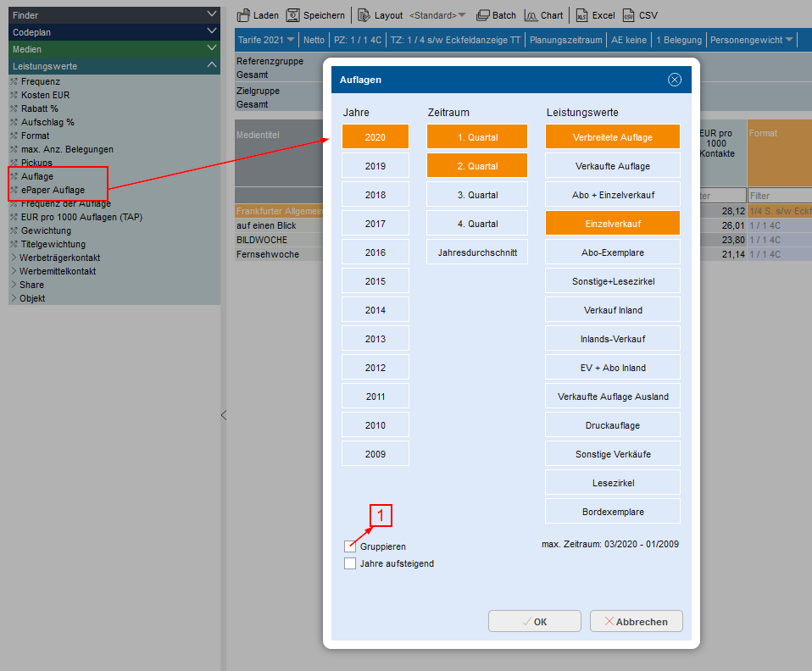Enable the Gruppieren checkbox
Image resolution: width=812 pixels, height=671 pixels.
[350, 546]
